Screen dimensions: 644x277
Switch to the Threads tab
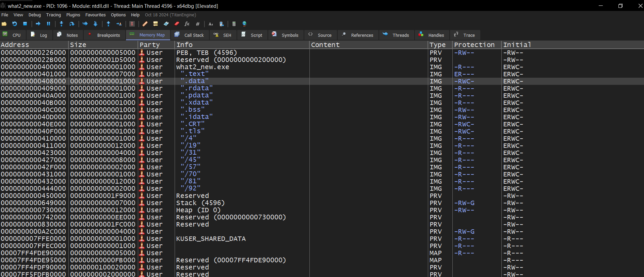pos(396,35)
